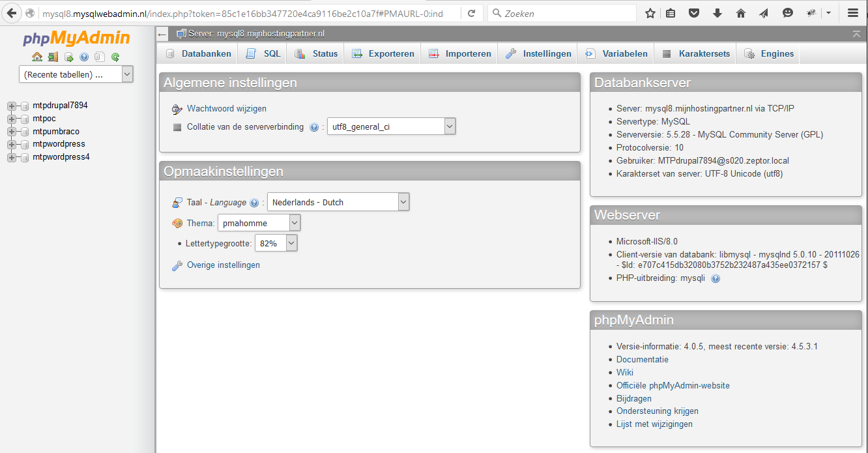Open the Instellingen tab
Screen dimensions: 868x453
(x=538, y=54)
